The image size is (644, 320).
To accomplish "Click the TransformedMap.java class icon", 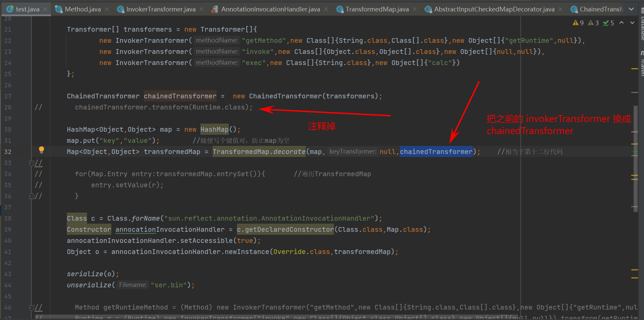I will (x=340, y=9).
